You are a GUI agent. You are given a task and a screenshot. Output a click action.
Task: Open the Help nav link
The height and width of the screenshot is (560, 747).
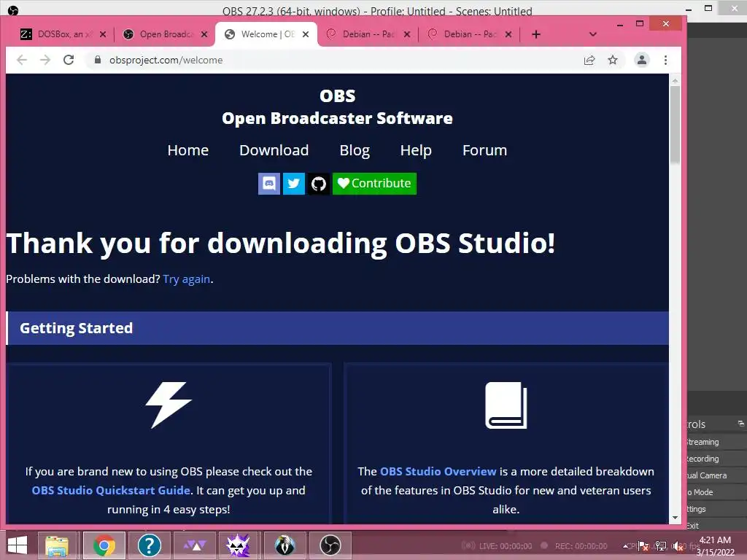pyautogui.click(x=416, y=150)
